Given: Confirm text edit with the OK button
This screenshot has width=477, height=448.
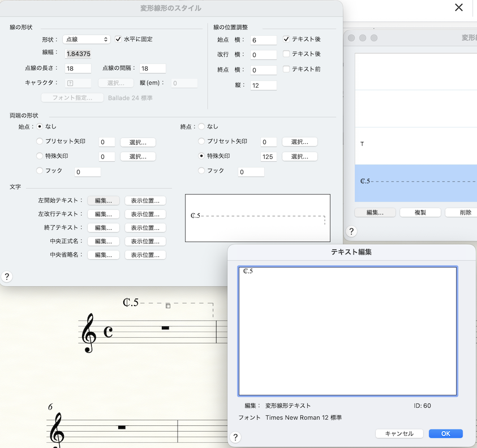Looking at the screenshot, I should pos(445,433).
